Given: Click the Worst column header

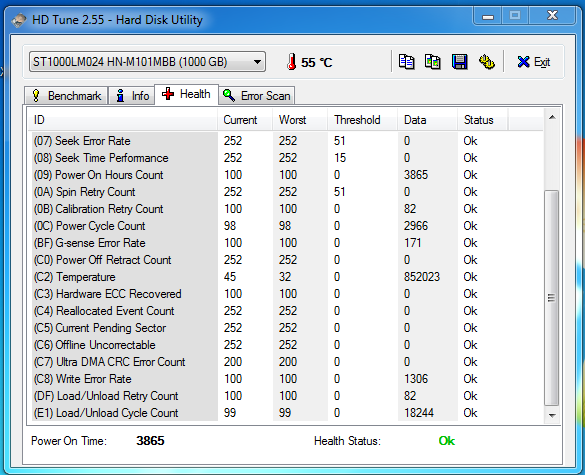Looking at the screenshot, I should point(300,120).
